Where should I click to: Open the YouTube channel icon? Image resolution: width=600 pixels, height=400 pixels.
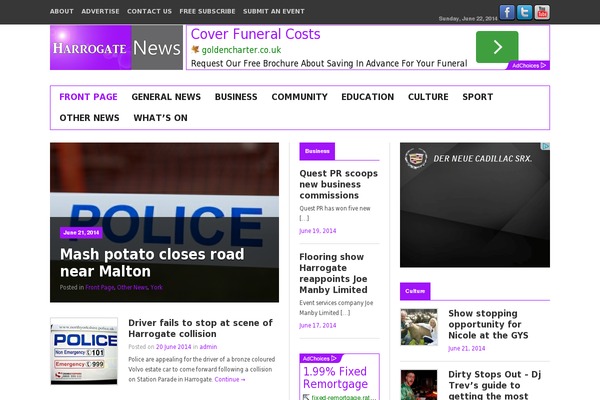pyautogui.click(x=542, y=12)
